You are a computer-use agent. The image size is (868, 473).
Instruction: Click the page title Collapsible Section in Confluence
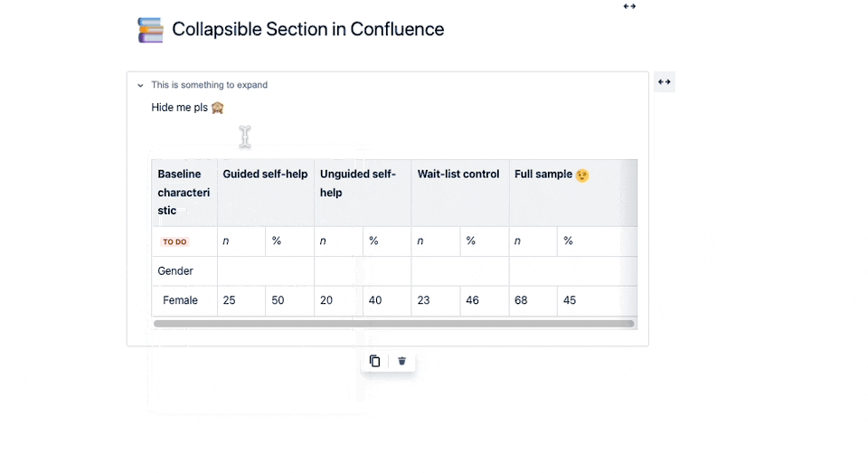tap(307, 30)
